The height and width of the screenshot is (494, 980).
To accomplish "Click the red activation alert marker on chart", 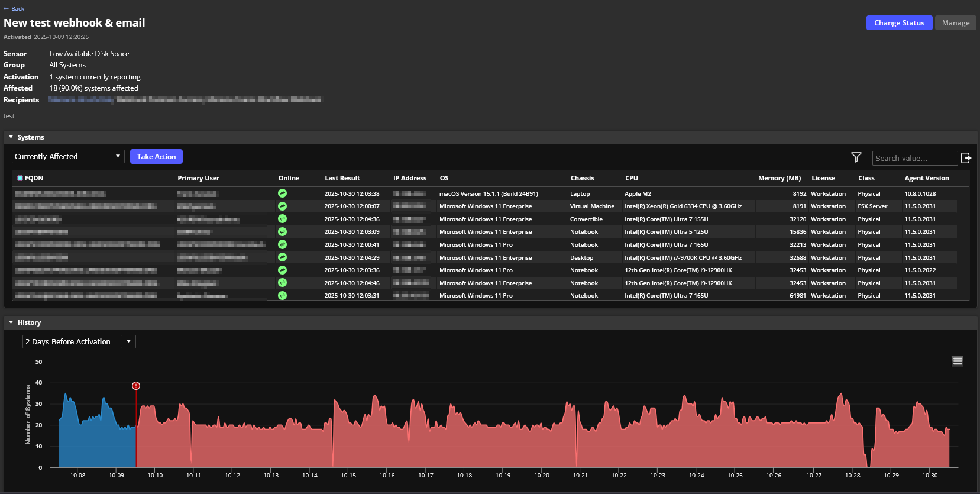I will point(136,386).
